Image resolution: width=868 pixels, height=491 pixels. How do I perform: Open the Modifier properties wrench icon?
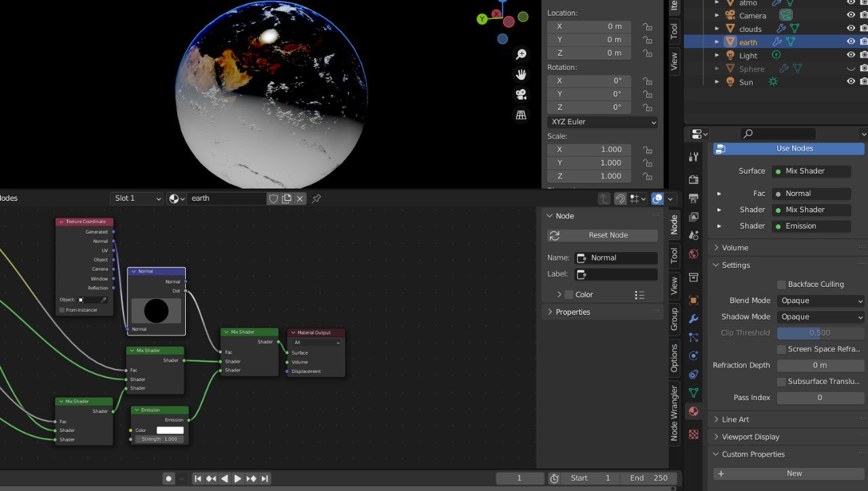[693, 318]
